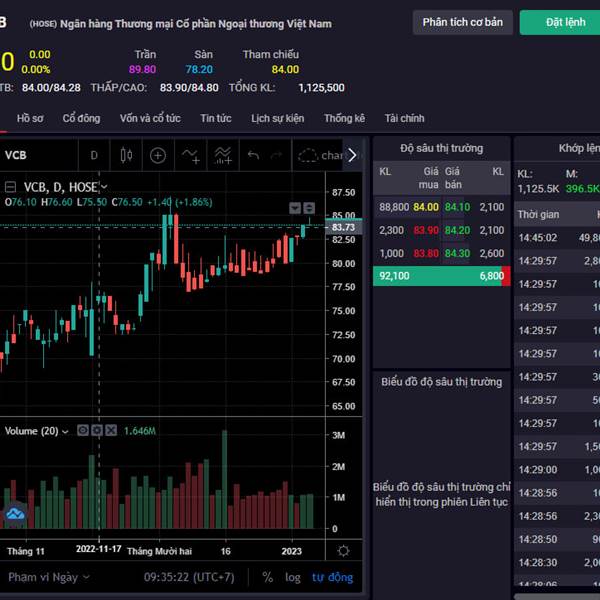Open the chart settings gear near time axis

click(x=344, y=551)
